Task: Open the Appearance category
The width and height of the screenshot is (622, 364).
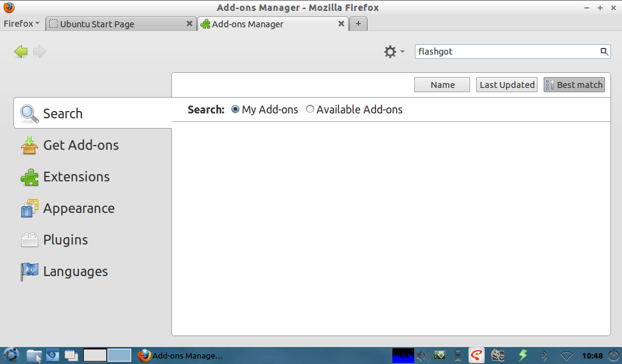Action: click(x=93, y=208)
